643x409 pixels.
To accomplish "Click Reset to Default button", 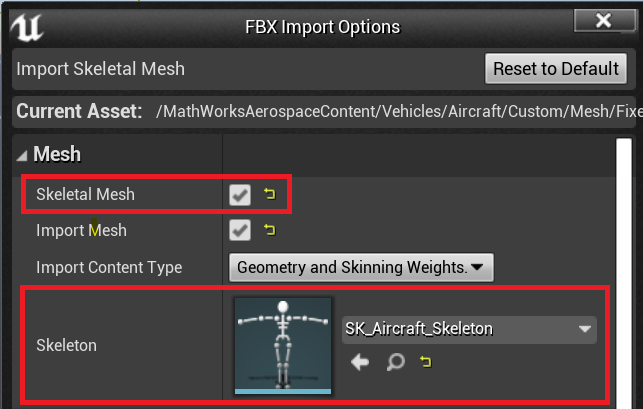I will (x=556, y=69).
